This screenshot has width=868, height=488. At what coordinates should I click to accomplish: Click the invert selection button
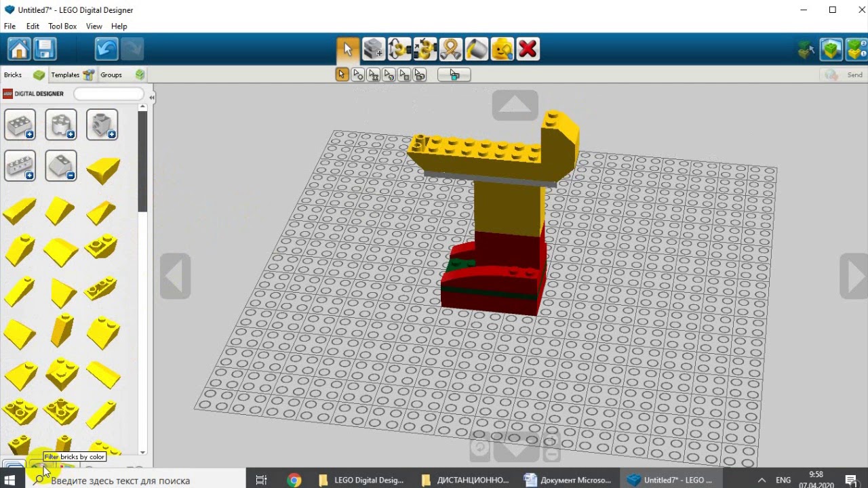coord(454,75)
